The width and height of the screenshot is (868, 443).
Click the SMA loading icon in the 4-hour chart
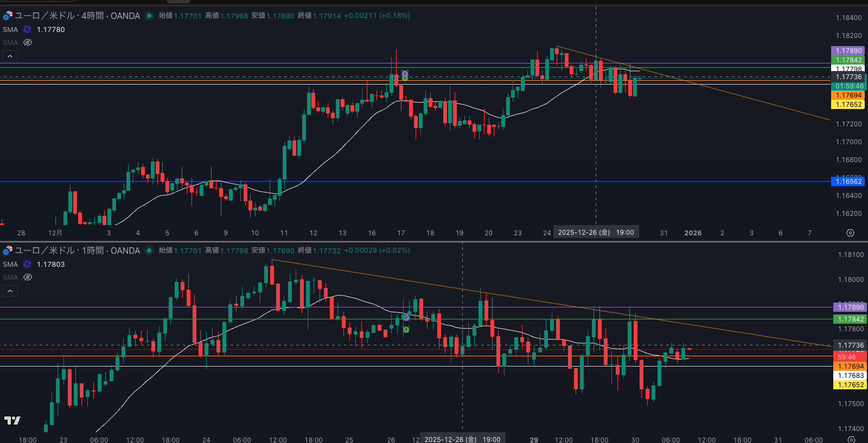[27, 29]
